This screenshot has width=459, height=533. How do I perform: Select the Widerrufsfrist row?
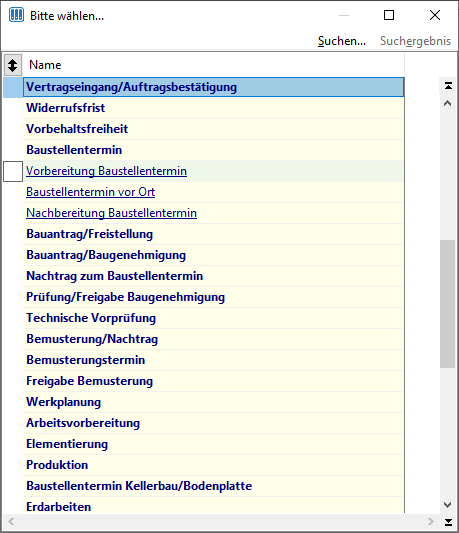pos(213,108)
